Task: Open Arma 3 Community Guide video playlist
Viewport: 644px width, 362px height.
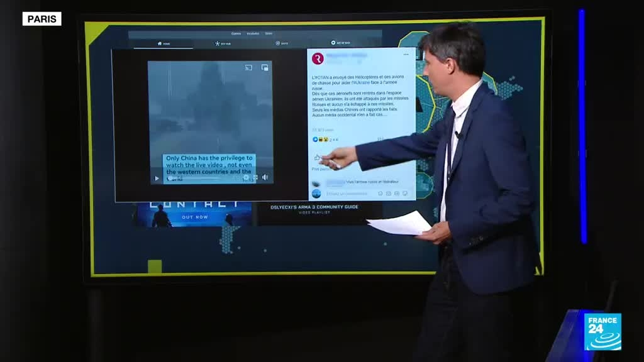Action: point(314,209)
